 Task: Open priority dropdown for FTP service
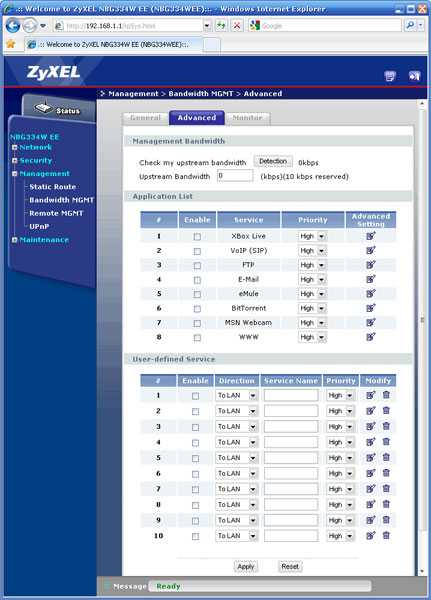[312, 265]
